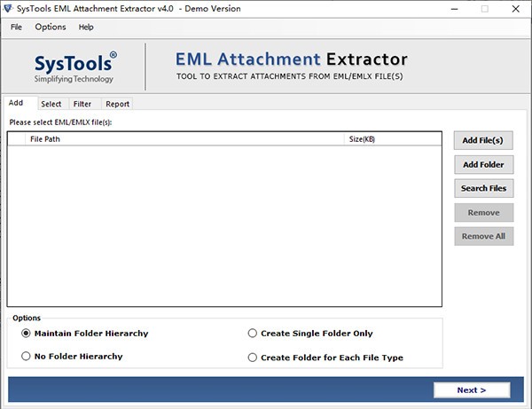The image size is (532, 409).
Task: Enable Create Folder for Each File Type
Action: pos(253,358)
